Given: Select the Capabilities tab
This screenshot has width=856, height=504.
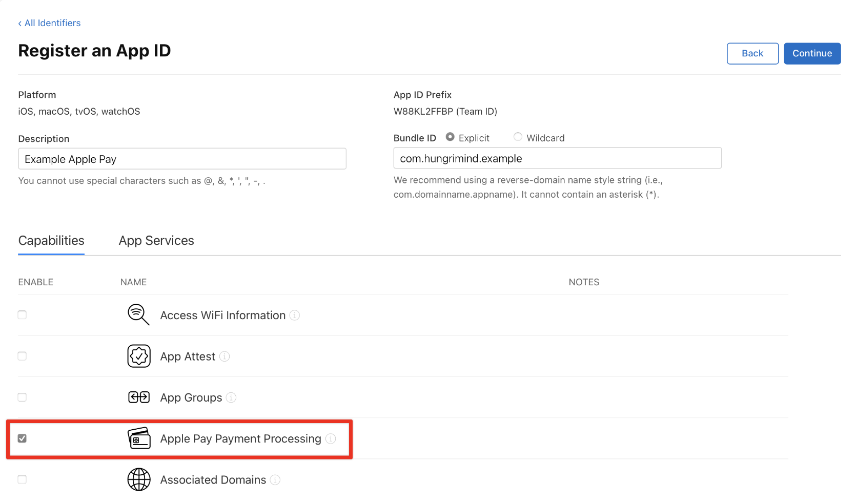Looking at the screenshot, I should (51, 240).
